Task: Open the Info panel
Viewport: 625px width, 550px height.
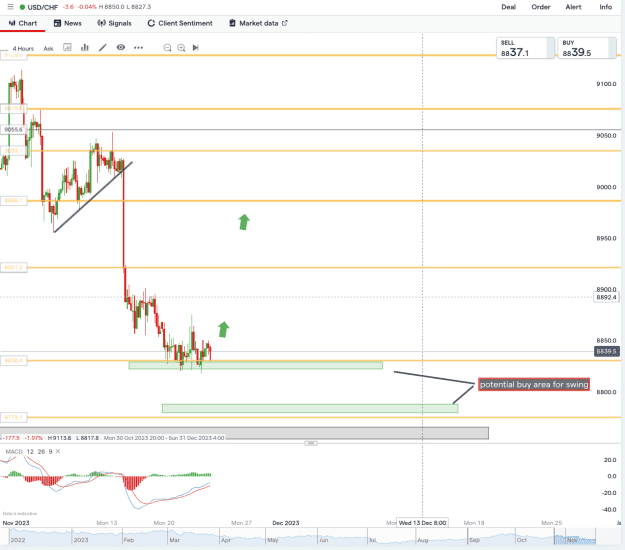Action: 605,7
